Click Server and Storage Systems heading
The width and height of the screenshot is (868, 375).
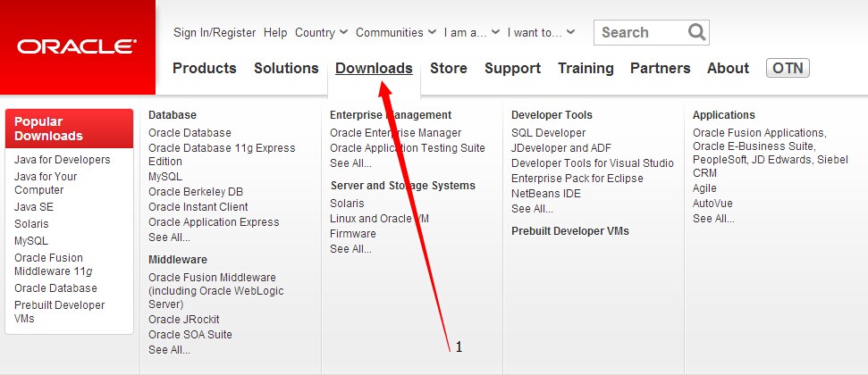click(403, 186)
